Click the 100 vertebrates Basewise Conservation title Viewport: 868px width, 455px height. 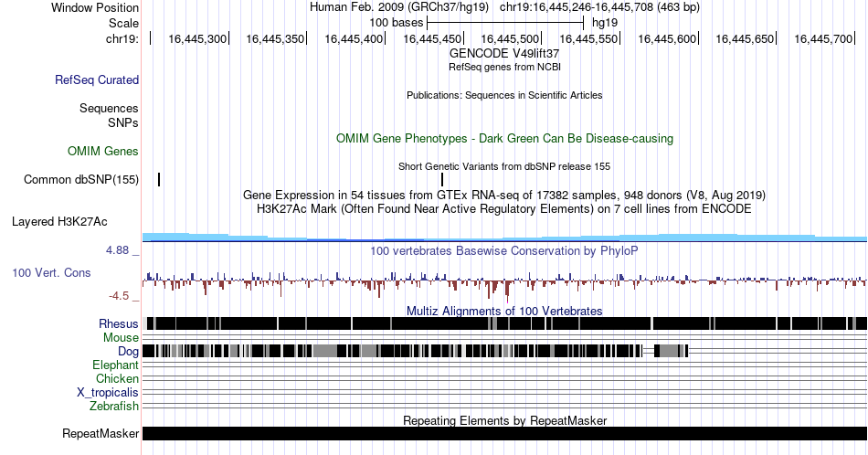[x=504, y=250]
